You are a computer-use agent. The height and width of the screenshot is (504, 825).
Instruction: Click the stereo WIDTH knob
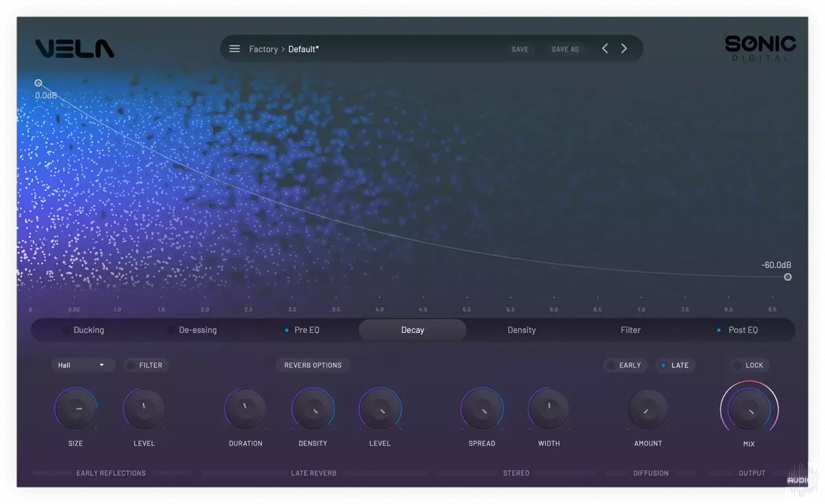[x=549, y=409]
